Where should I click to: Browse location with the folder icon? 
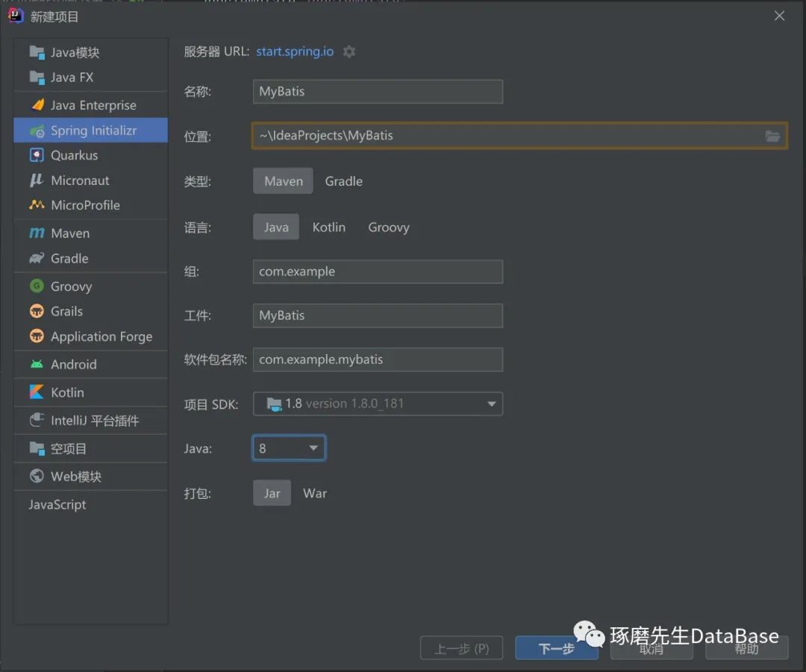click(772, 136)
